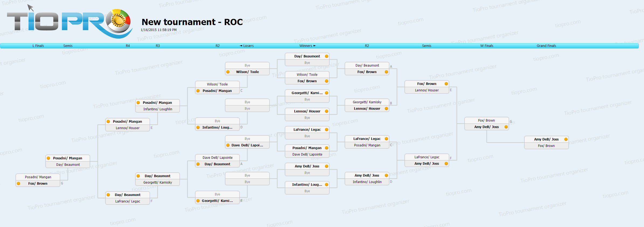The image size is (644, 227).
Task: Select Fox/ Brown entry in Grand Finals match
Action: click(546, 146)
